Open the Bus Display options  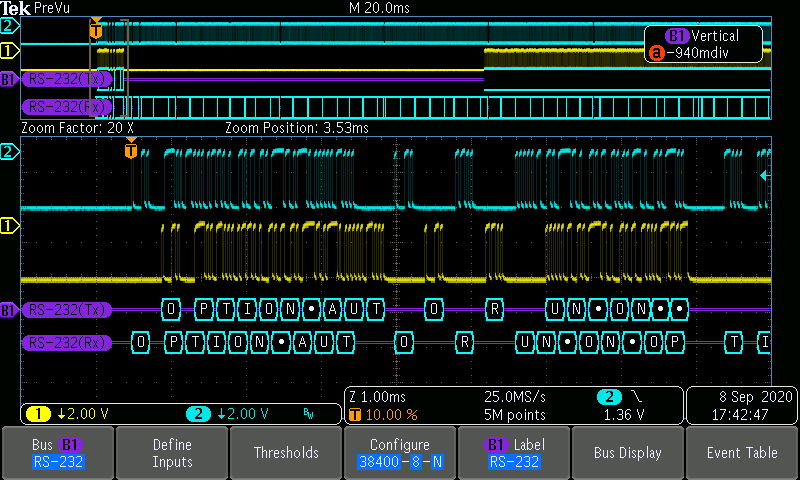tap(628, 453)
